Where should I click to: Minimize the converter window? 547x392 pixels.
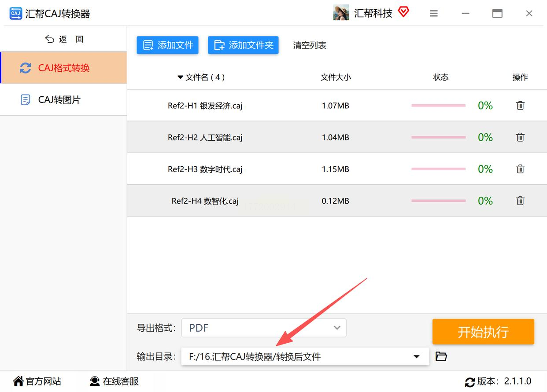click(466, 14)
